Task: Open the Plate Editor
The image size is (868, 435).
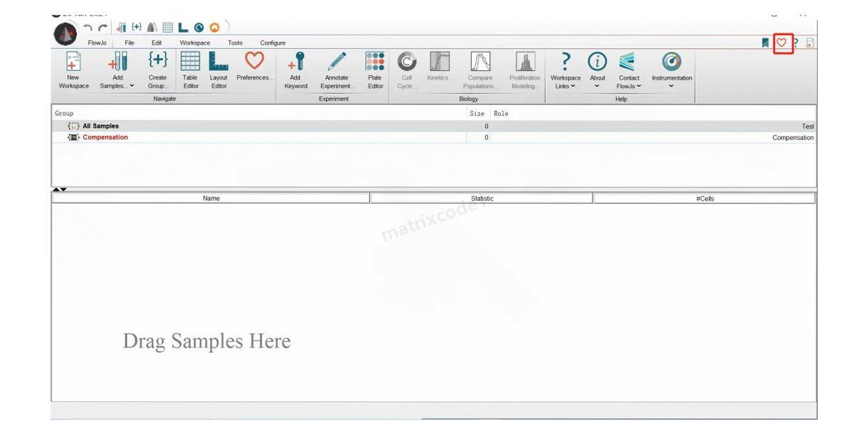Action: pos(374,61)
